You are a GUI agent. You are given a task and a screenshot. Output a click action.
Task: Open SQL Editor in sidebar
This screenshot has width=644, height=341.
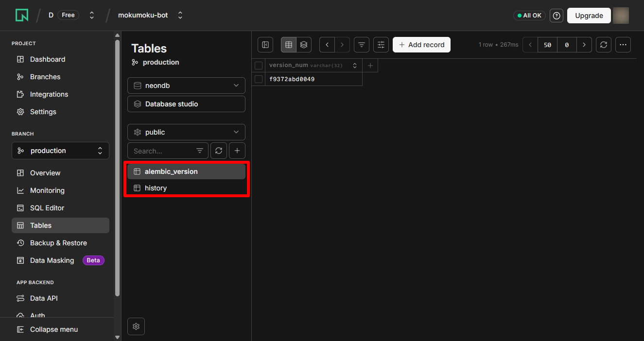47,208
